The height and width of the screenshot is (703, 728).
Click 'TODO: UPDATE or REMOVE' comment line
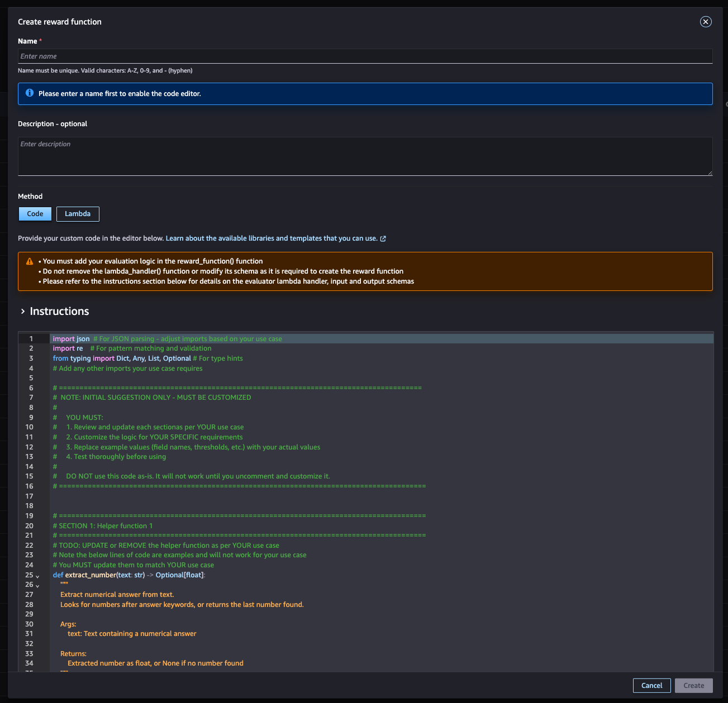pyautogui.click(x=166, y=546)
